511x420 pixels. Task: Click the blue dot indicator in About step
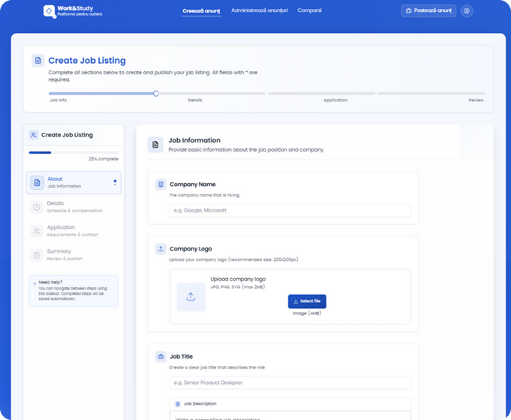tap(115, 181)
